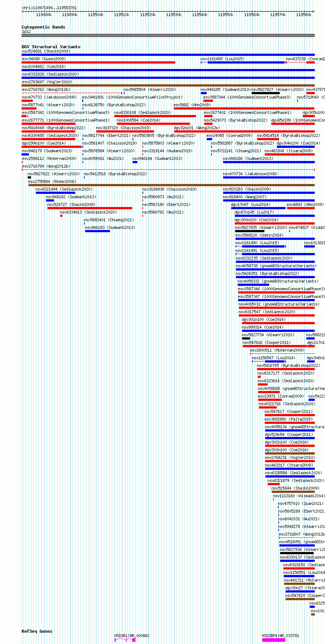Open nsv520283 (Shaikh2009) variant
Screen dimensions: 325x644
tap(247, 189)
